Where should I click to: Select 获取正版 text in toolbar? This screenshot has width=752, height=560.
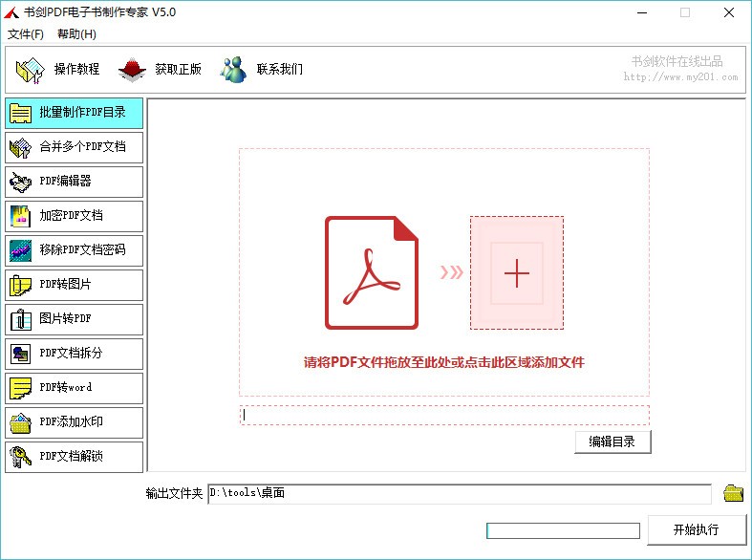(178, 69)
